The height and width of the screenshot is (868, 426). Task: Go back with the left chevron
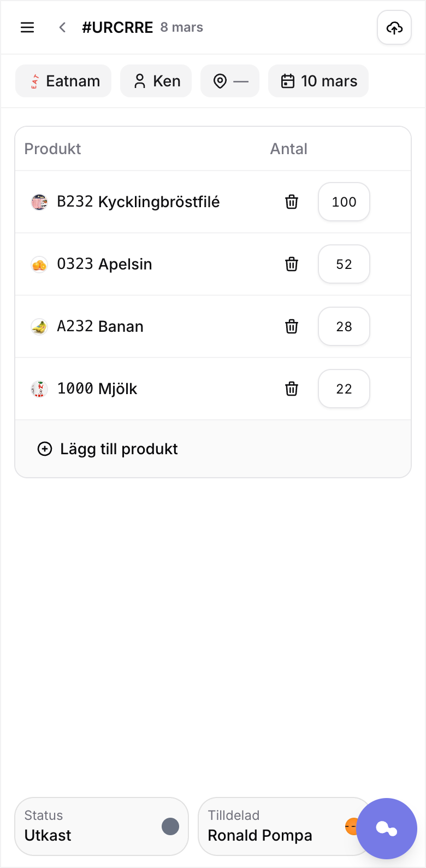click(x=63, y=27)
